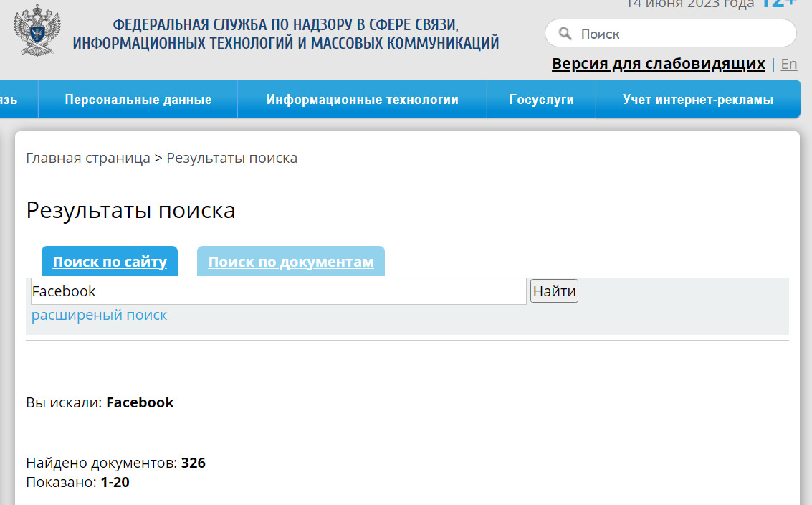The height and width of the screenshot is (505, 812).
Task: Click the Результаты поиска breadcrumb
Action: (231, 158)
